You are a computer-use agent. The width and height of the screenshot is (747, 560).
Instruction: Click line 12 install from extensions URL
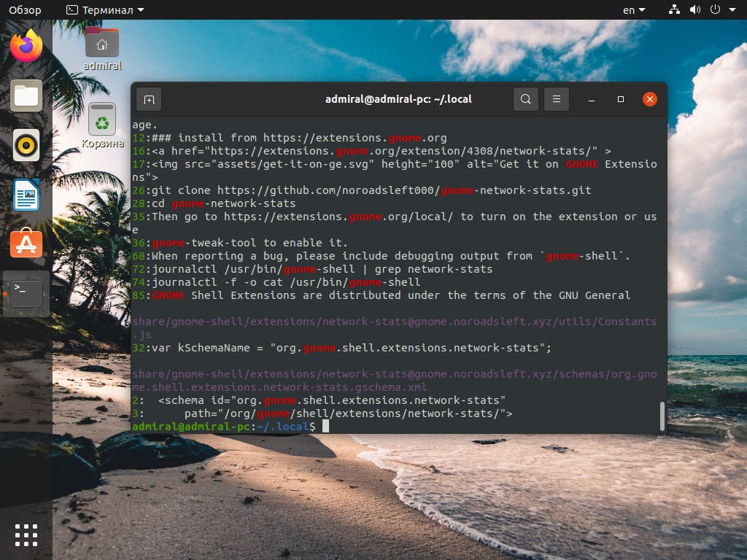289,138
